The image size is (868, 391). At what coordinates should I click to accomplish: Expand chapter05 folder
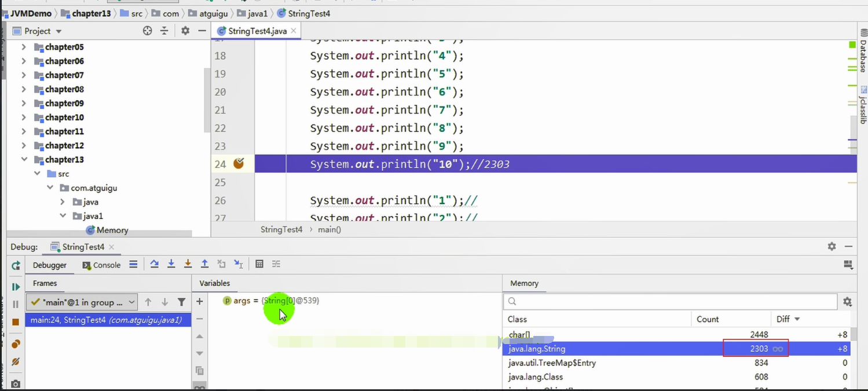pyautogui.click(x=24, y=47)
